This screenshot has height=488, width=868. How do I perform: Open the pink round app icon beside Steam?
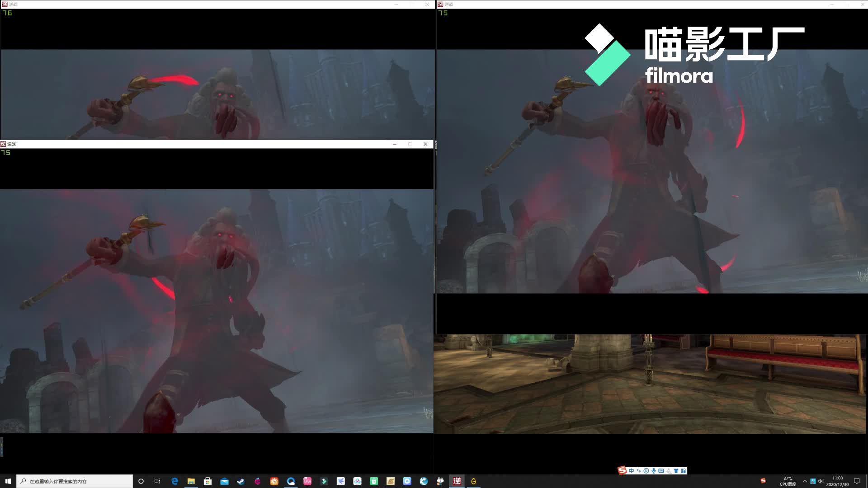coord(258,481)
